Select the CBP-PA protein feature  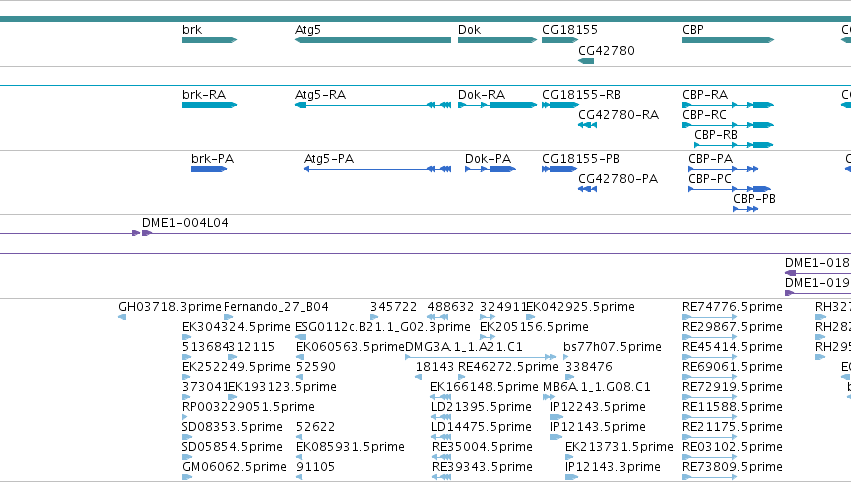723,169
